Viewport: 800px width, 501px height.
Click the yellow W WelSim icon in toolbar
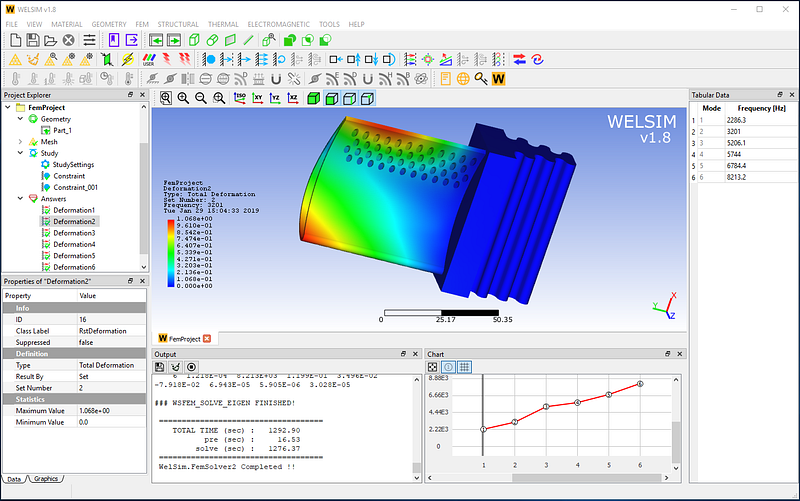[498, 79]
